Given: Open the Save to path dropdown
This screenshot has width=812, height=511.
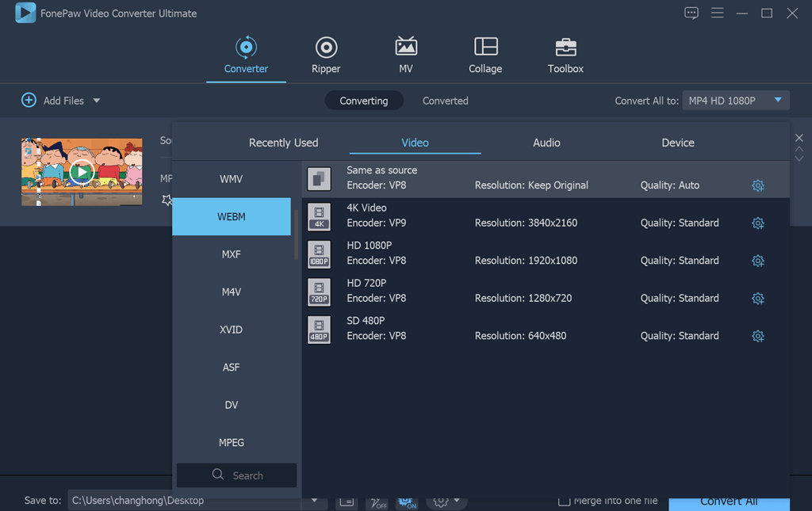Looking at the screenshot, I should tap(314, 501).
